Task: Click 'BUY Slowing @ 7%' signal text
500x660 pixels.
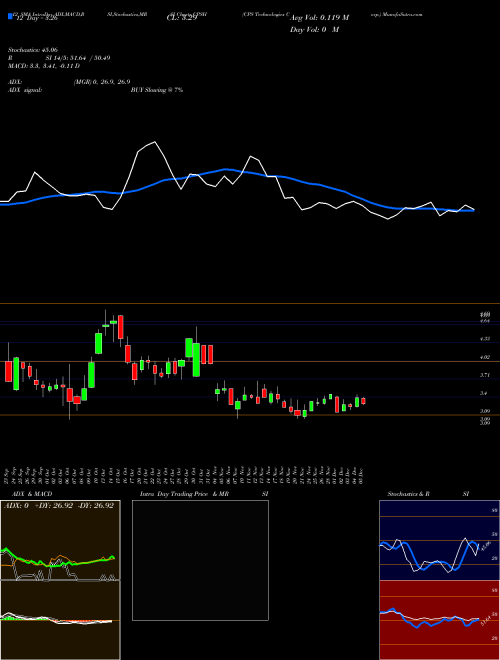Action: coord(157,90)
